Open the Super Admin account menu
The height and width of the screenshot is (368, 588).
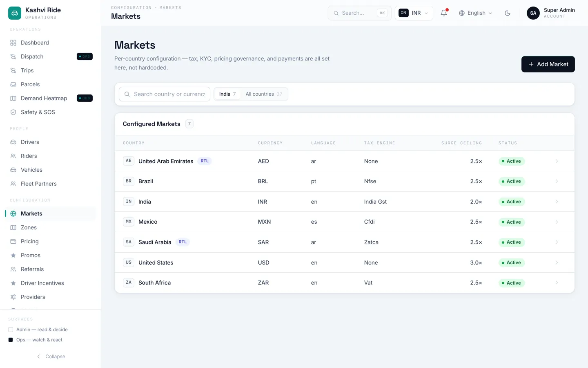click(551, 13)
